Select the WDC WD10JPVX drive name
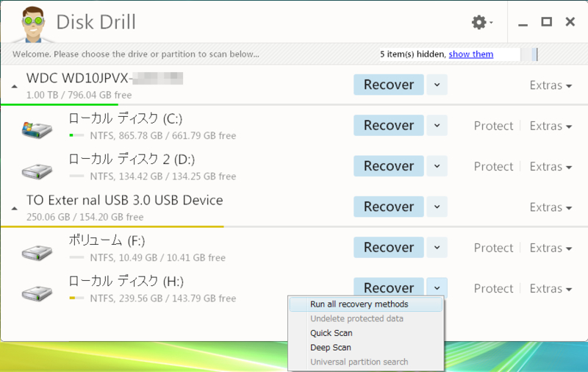Screen dimensions: 588x372 pyautogui.click(x=104, y=78)
